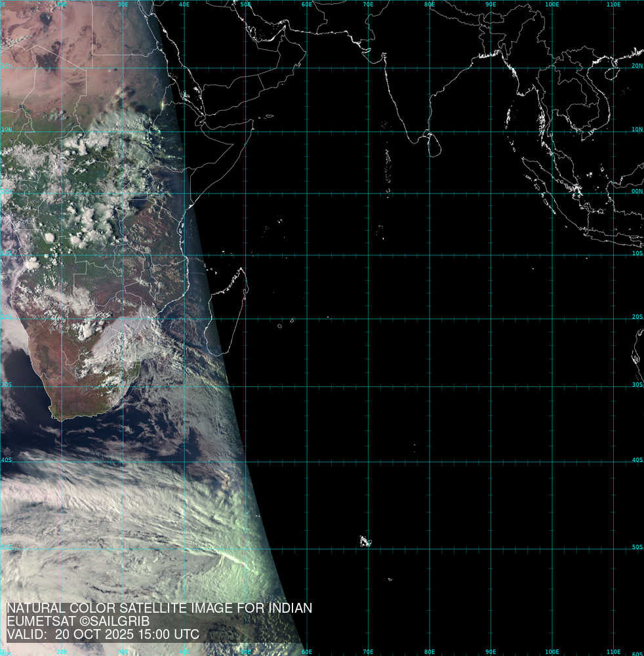Click the 110E longitude label at bottom
Viewport: 644px width, 656px height.
614,652
